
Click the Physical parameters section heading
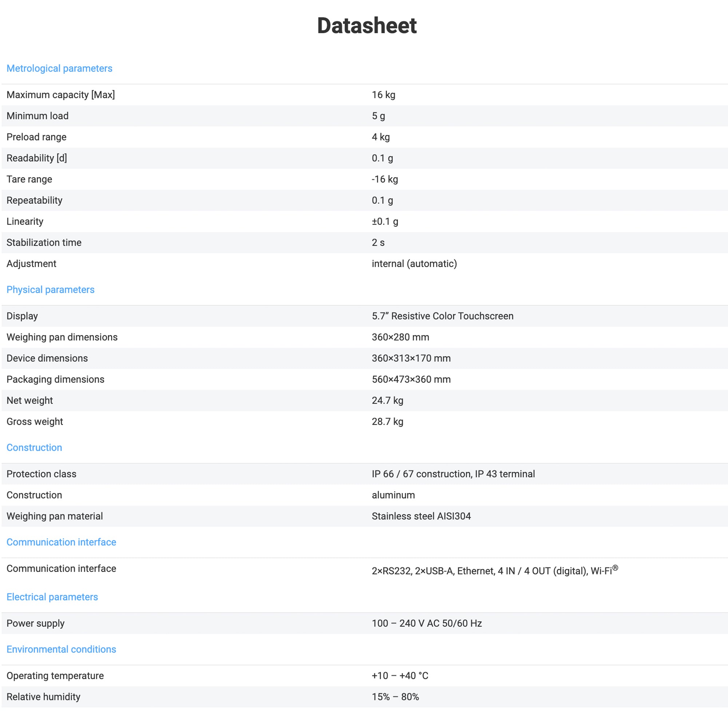[x=51, y=289]
